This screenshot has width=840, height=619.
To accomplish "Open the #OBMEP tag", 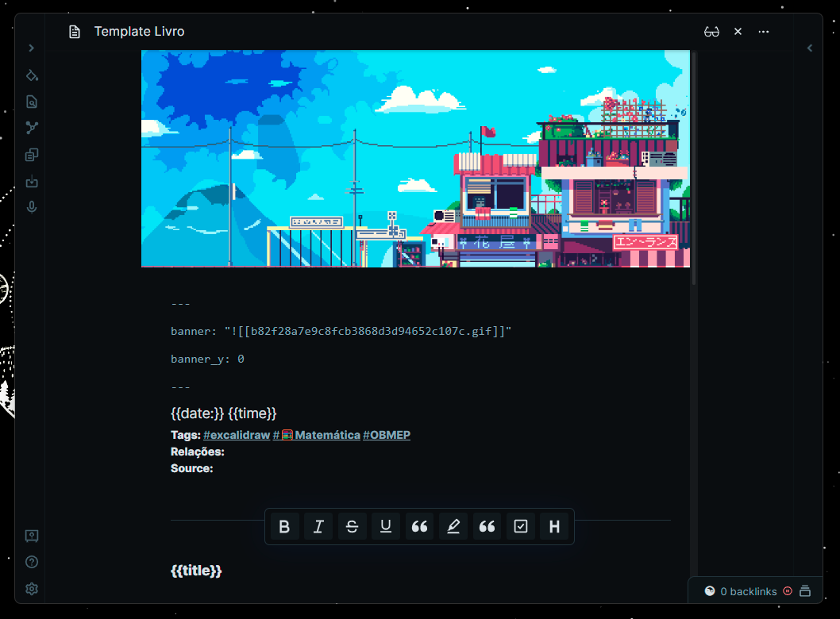I will (387, 436).
